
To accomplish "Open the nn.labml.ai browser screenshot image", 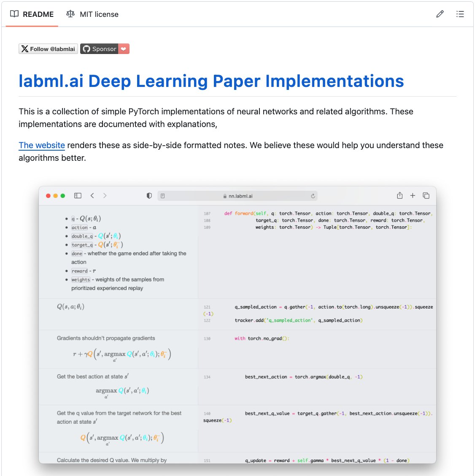I will pyautogui.click(x=237, y=325).
